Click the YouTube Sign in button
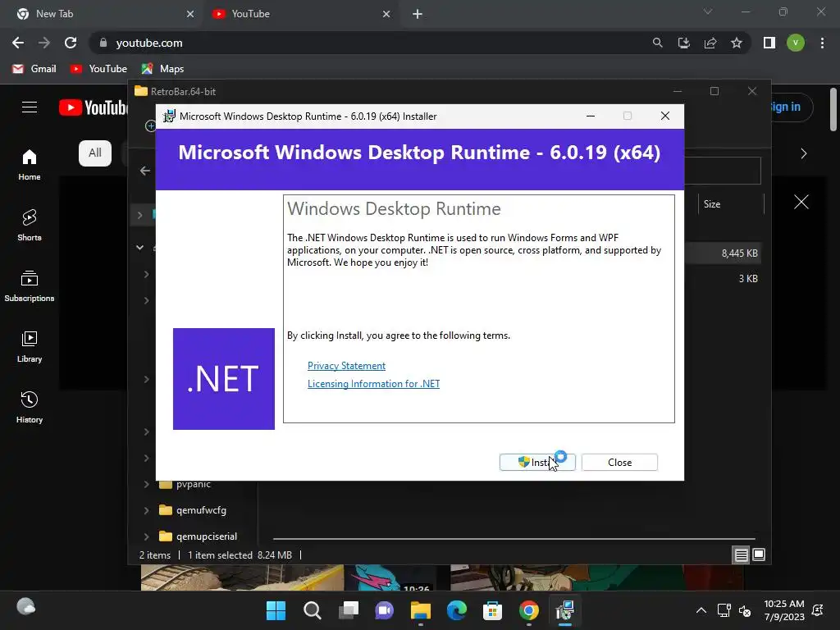Viewport: 840px width, 630px height. [785, 107]
